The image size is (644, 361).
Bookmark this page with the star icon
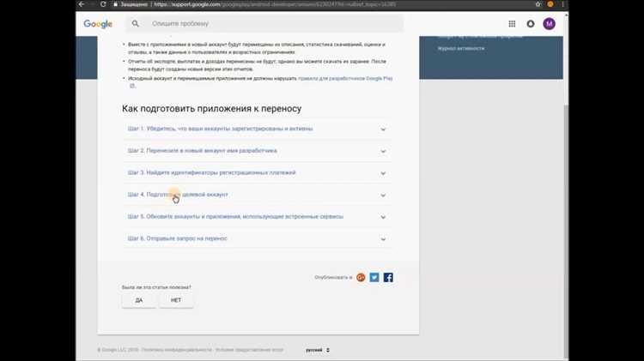point(538,4)
